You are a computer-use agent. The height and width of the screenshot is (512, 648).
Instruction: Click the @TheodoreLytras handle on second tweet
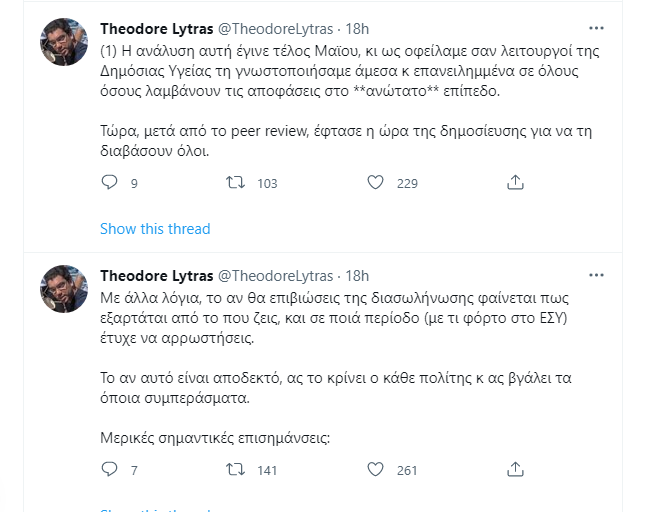tap(275, 276)
